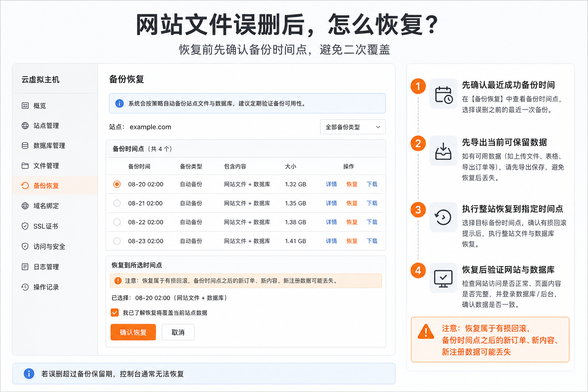Click the 包含内容 column header
The width and height of the screenshot is (588, 392).
point(235,167)
